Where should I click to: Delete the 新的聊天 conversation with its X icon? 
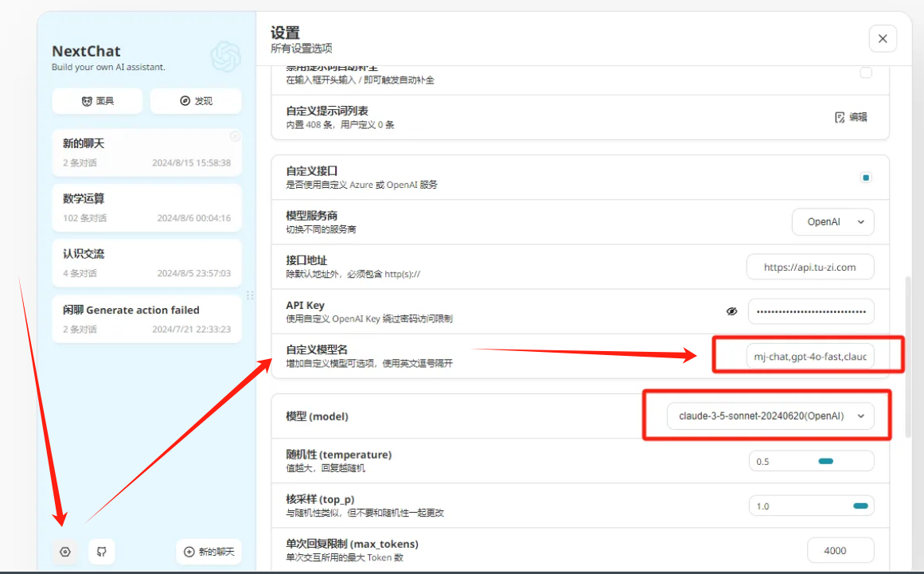coord(235,136)
